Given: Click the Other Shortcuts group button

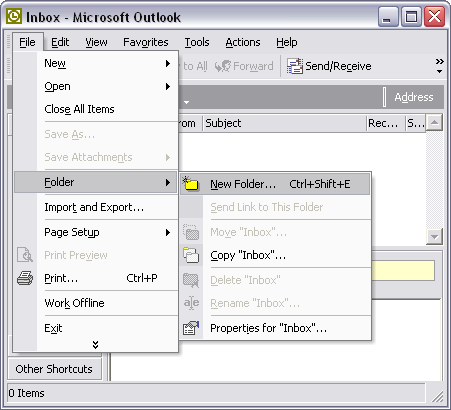Looking at the screenshot, I should click(x=54, y=369).
